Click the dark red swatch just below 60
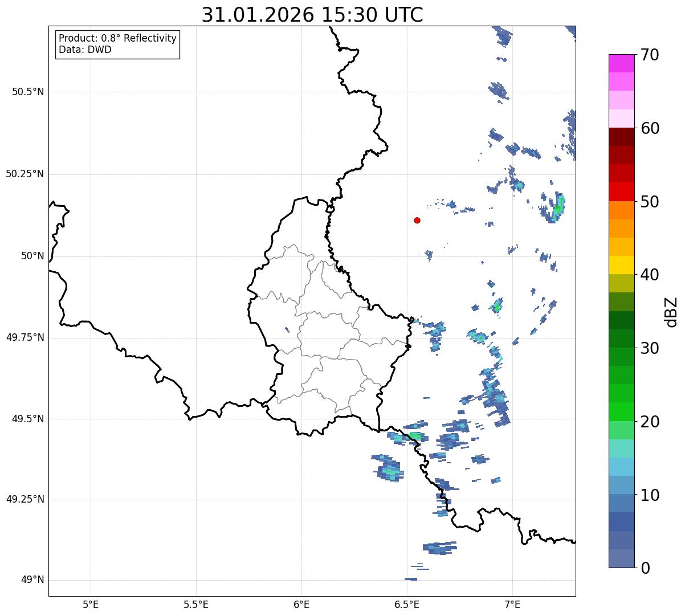Viewport: 685px width, 616px height. coord(622,137)
